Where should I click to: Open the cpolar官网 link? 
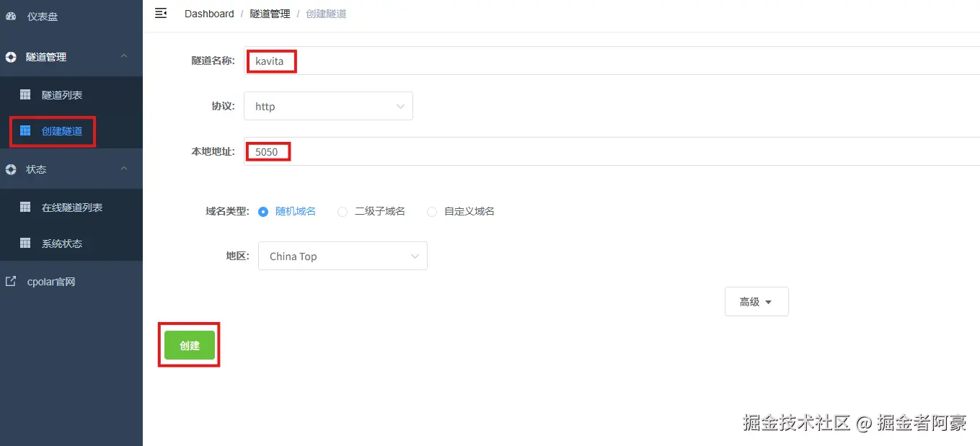[x=71, y=282]
